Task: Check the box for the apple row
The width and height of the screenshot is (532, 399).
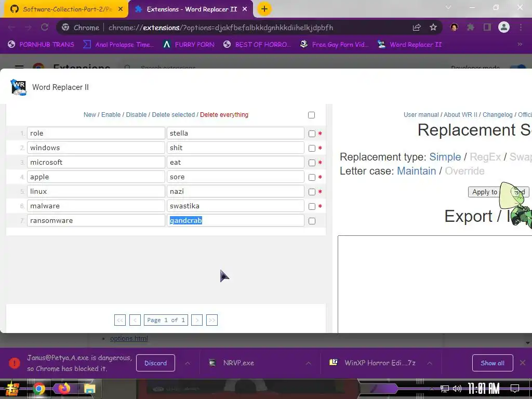Action: click(312, 178)
